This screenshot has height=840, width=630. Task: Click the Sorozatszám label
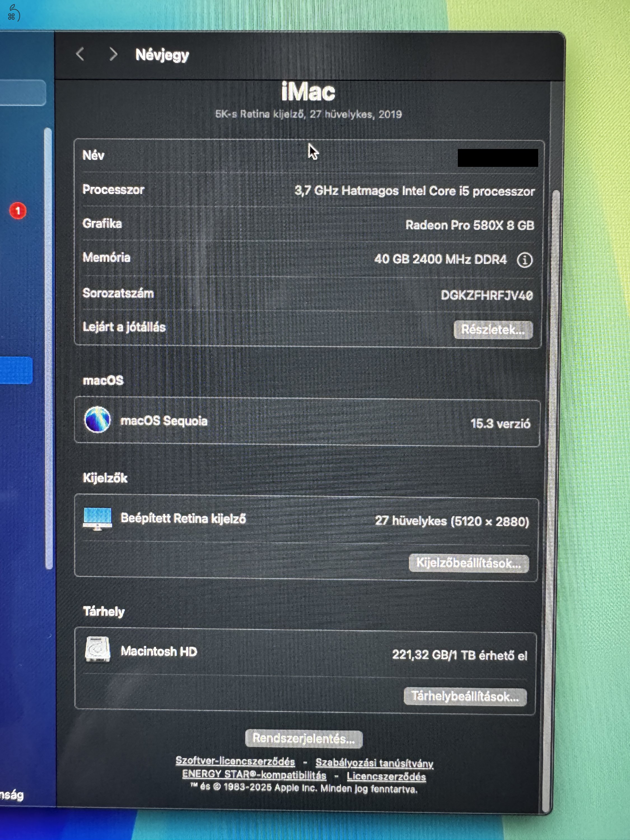click(x=118, y=293)
